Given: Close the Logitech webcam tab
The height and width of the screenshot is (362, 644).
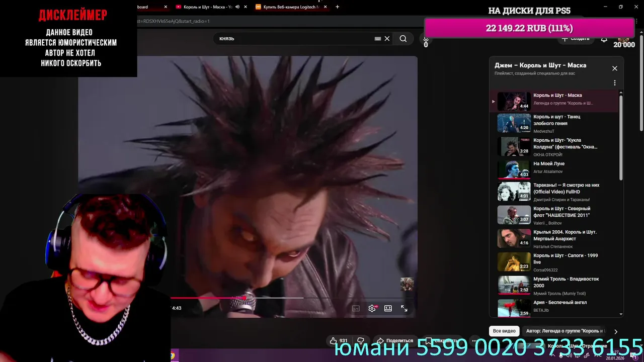Looking at the screenshot, I should (326, 7).
